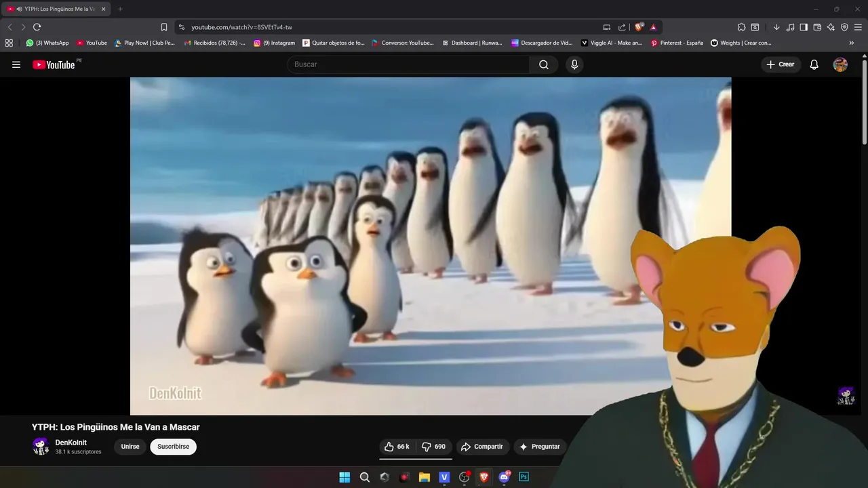Open the Viggle AI bookmark
Screen dimensions: 868x488
(x=612, y=43)
